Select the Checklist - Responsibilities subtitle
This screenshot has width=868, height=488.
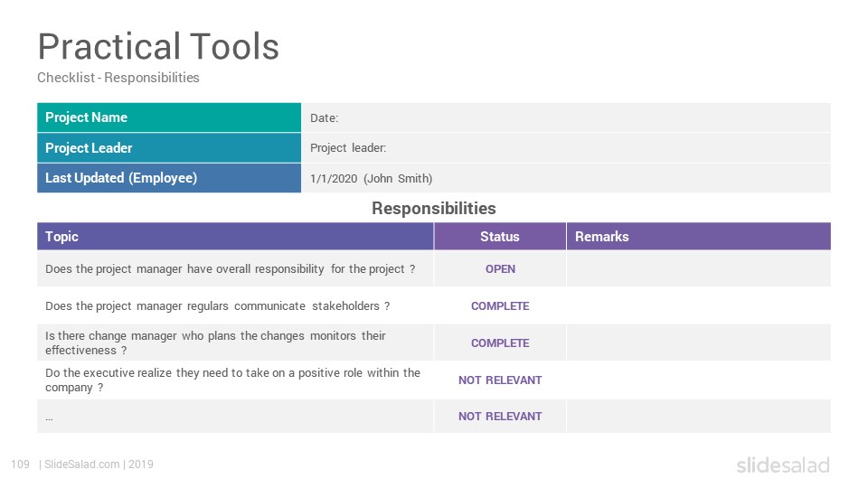118,78
